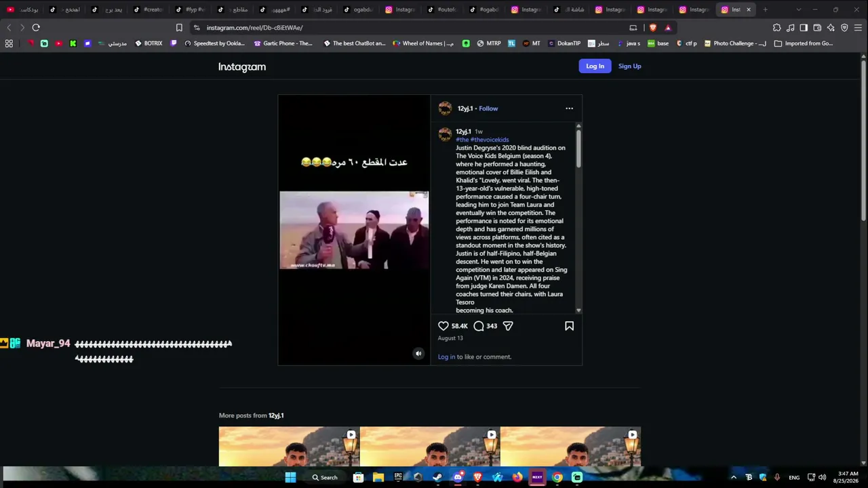The width and height of the screenshot is (868, 488).
Task: Open the Brave Rewards triangle icon
Action: pyautogui.click(x=668, y=28)
